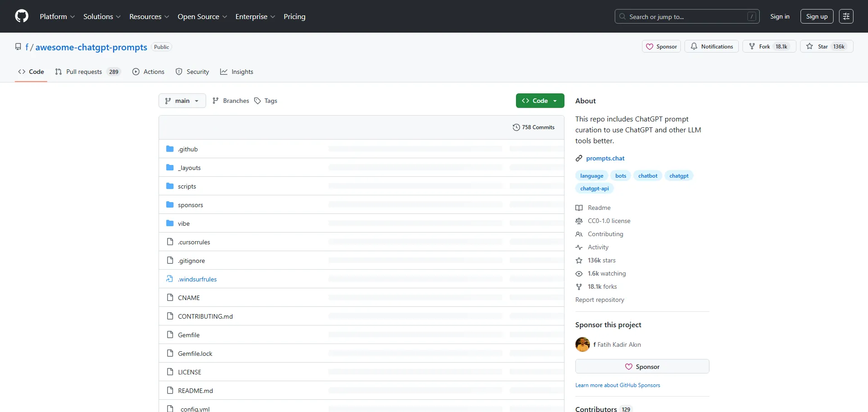
Task: Click the Notifications bell icon
Action: (x=694, y=47)
